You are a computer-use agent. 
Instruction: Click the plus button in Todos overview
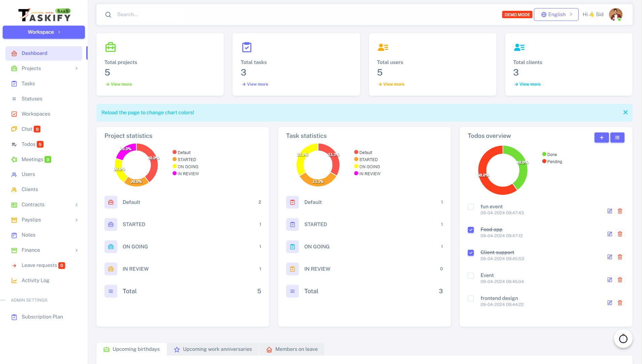pos(602,138)
